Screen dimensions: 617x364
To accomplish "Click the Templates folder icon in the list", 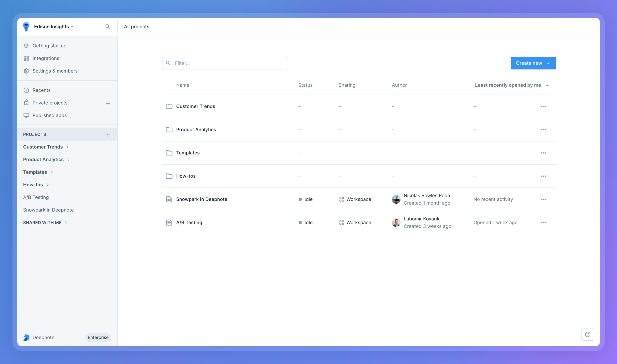I will 169,153.
